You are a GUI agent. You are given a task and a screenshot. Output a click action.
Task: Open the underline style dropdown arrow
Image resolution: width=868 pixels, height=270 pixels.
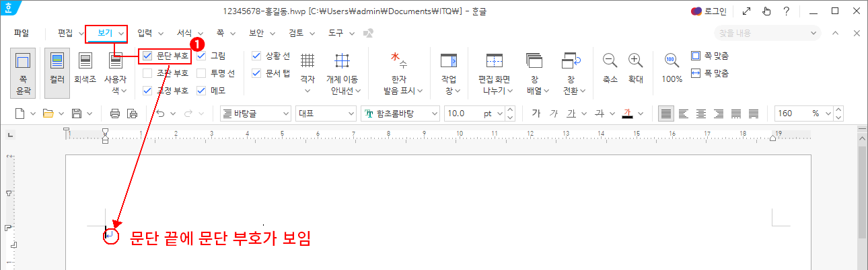[x=584, y=114]
